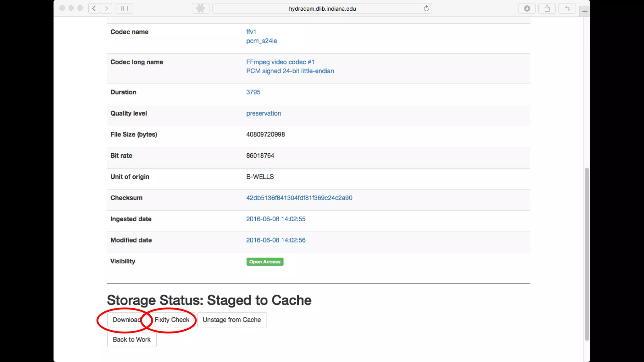Follow the pcm_s24le codec link
This screenshot has height=362, width=644.
point(261,41)
